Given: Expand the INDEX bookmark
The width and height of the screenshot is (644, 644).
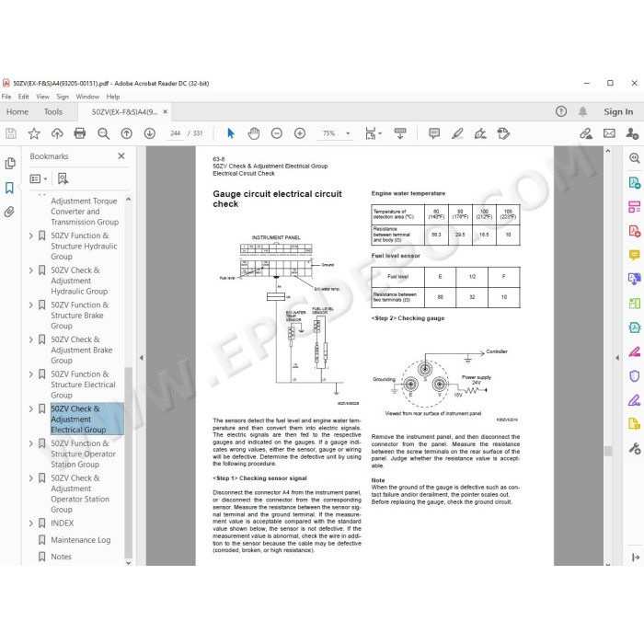Looking at the screenshot, I should pyautogui.click(x=30, y=523).
